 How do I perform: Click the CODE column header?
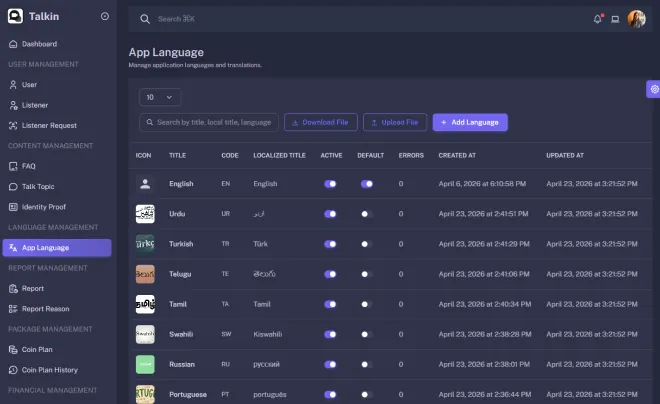click(230, 155)
